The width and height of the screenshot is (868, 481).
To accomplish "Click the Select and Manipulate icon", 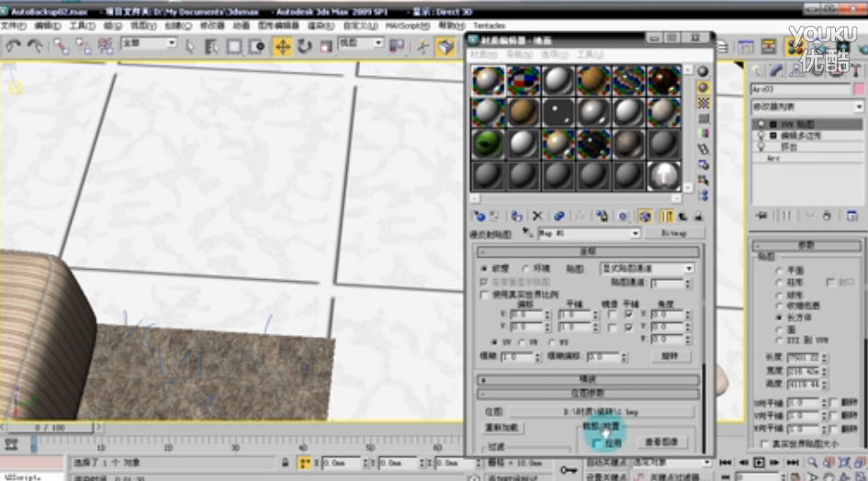I will coord(423,47).
